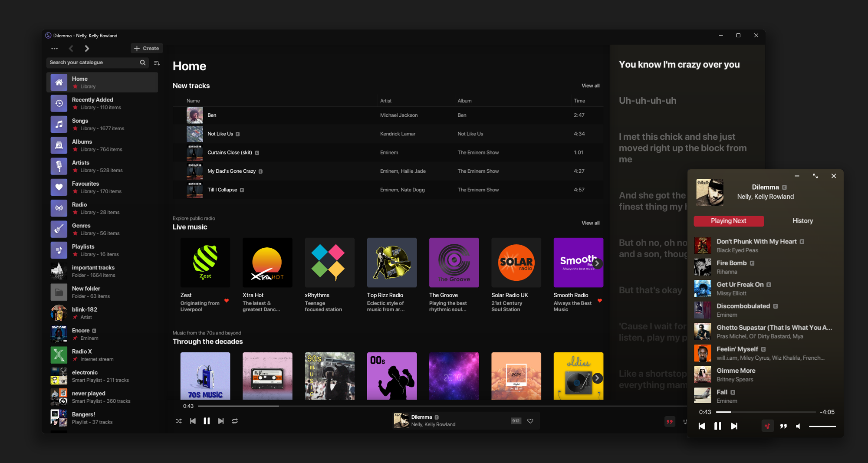Screen dimensions: 868x463
Task: Go back with the left arrow
Action: pyautogui.click(x=71, y=49)
